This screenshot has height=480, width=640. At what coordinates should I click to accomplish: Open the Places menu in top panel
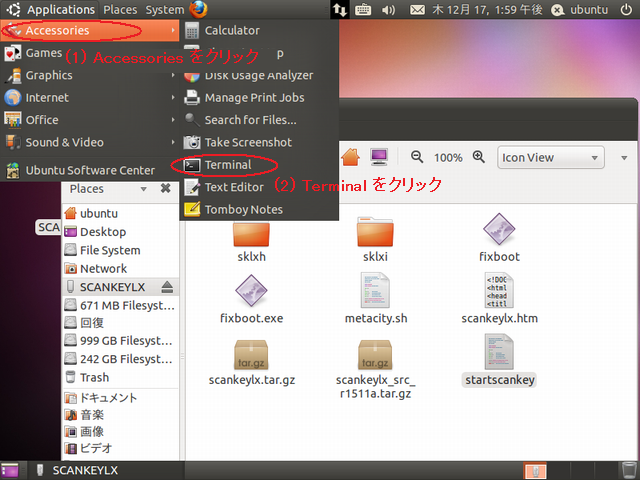pyautogui.click(x=120, y=9)
